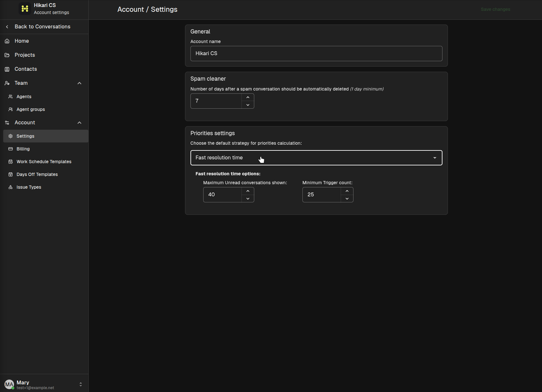Image resolution: width=542 pixels, height=392 pixels.
Task: Click the Days Off Templates calendar icon
Action: 11,174
